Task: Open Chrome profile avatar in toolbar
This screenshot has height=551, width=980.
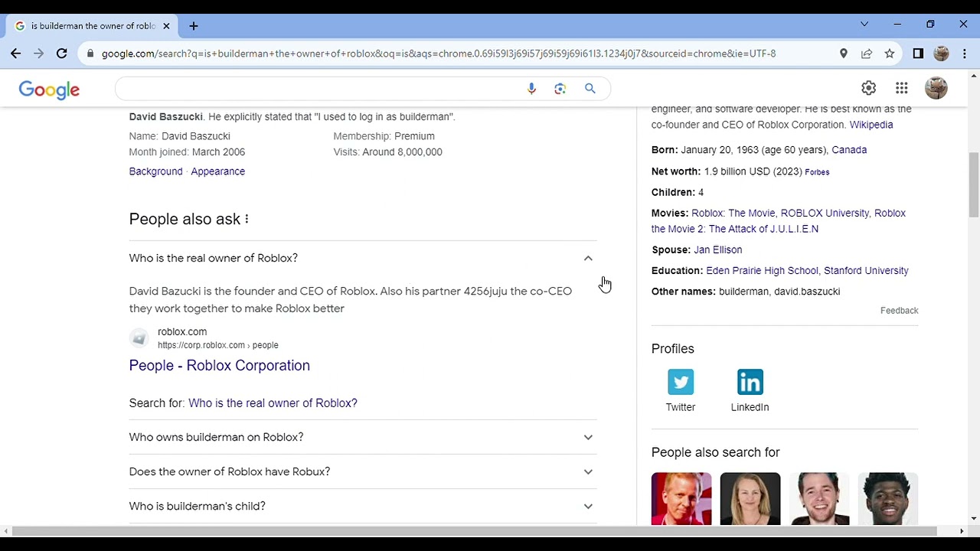Action: 942,54
